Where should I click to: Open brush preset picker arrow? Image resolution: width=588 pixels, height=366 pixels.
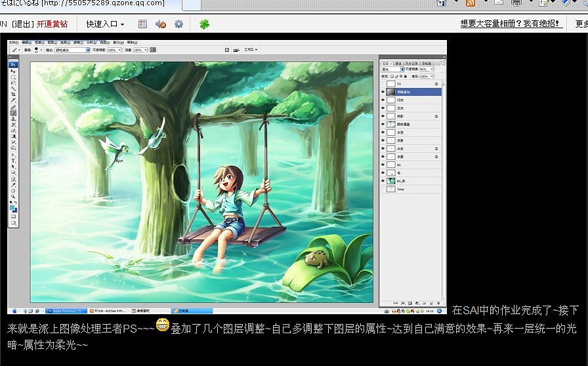click(41, 50)
